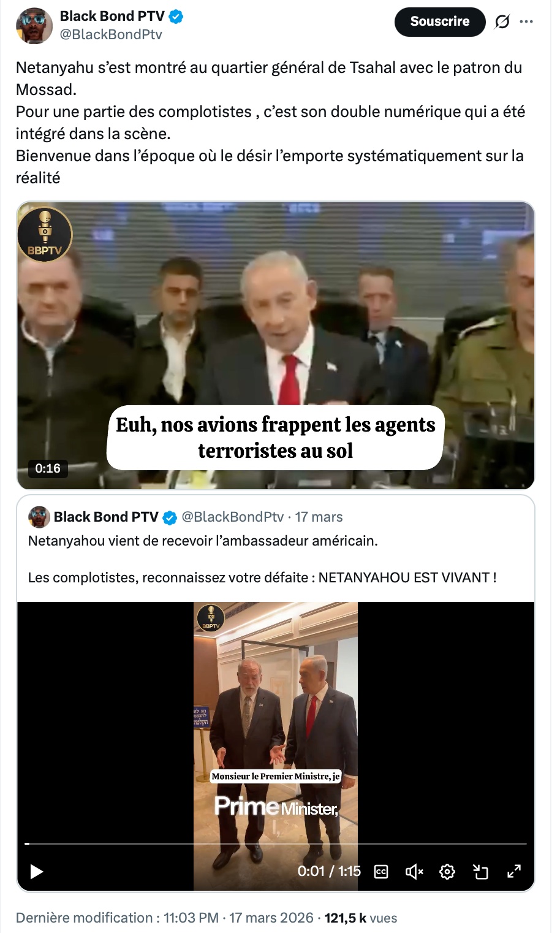Open the three-dot more options menu
This screenshot has width=560, height=933.
tap(526, 21)
